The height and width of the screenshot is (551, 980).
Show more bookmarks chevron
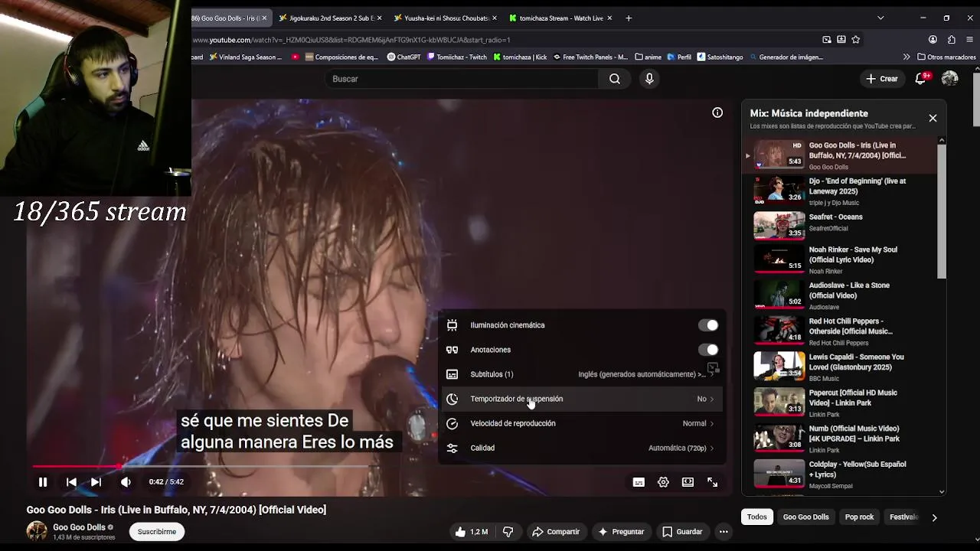(906, 57)
